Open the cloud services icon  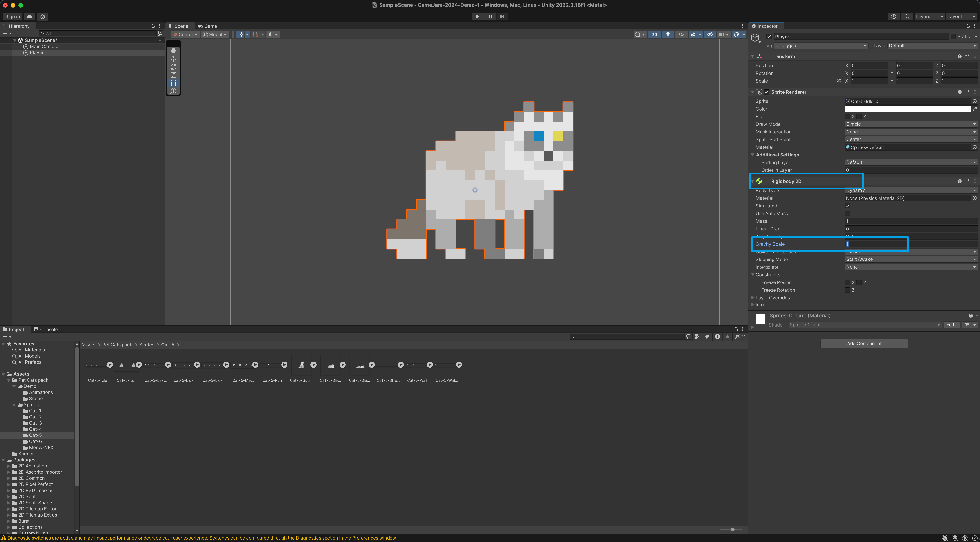coord(29,16)
